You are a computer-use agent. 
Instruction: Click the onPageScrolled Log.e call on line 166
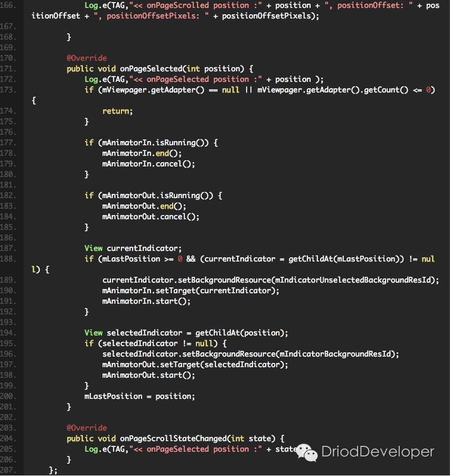pyautogui.click(x=262, y=5)
